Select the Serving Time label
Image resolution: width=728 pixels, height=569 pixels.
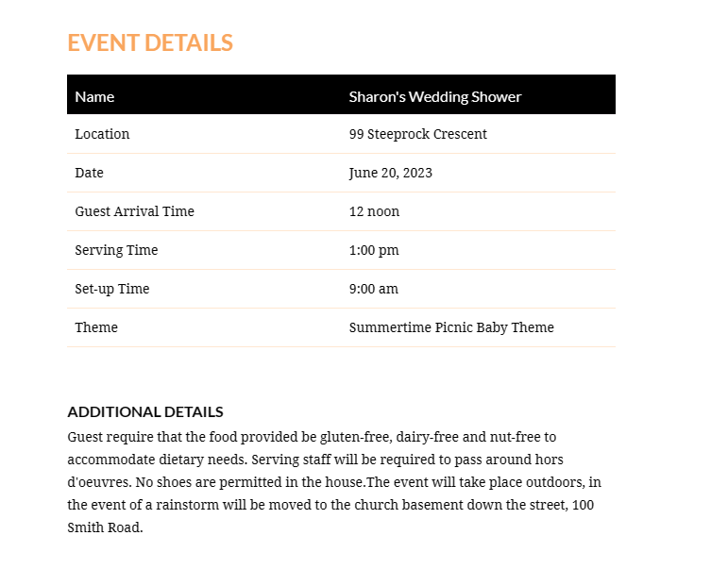116,250
